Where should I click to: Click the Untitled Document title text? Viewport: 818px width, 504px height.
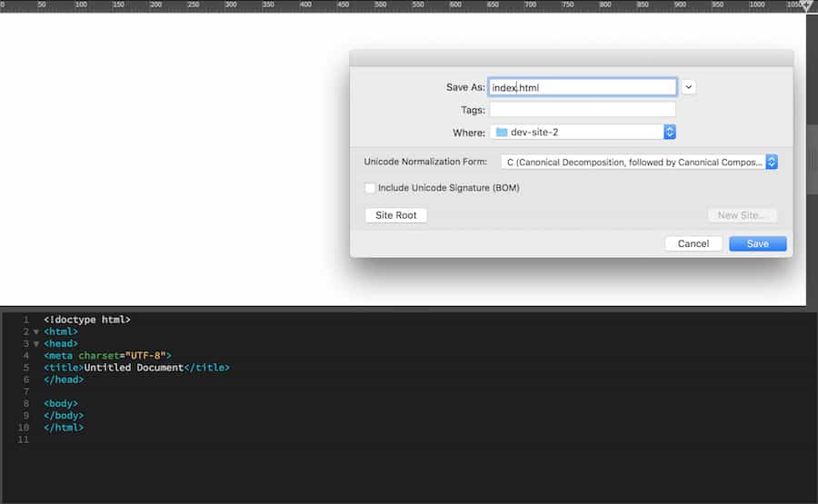click(134, 368)
